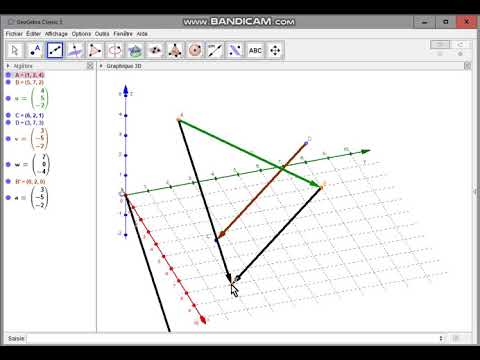
Task: Open the Aide menu
Action: coord(142,34)
